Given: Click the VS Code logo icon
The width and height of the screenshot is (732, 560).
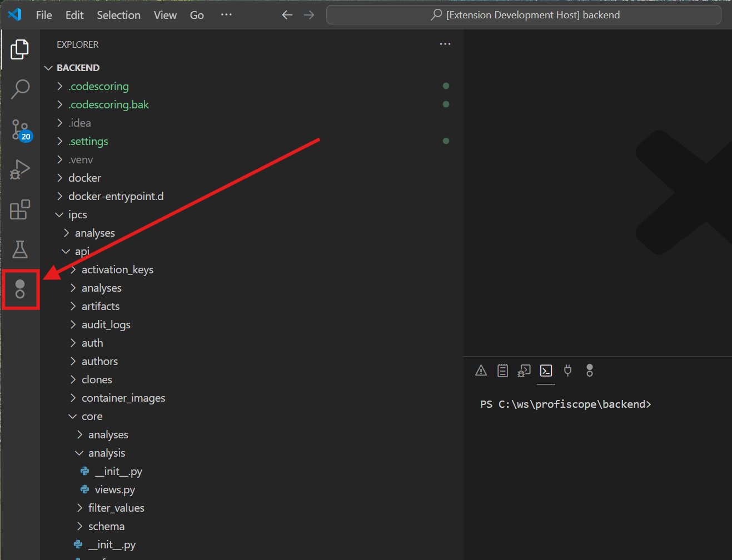Looking at the screenshot, I should pos(15,14).
